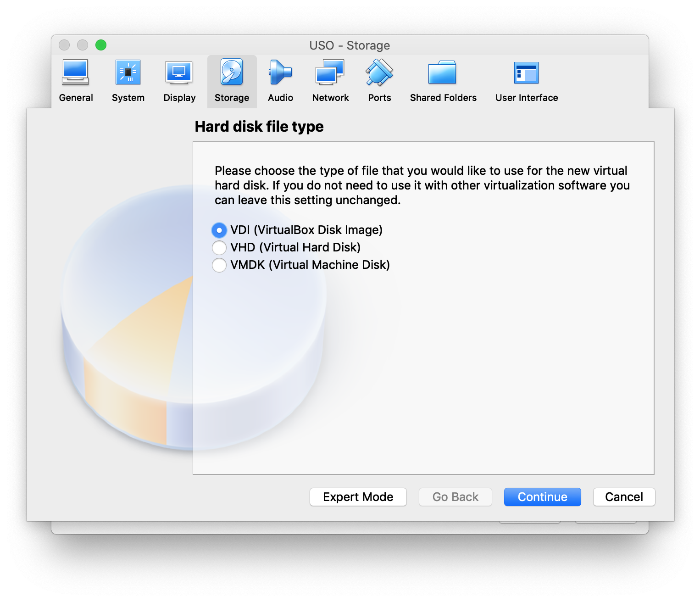Switch to Expert Mode
This screenshot has height=602, width=700.
coord(358,497)
